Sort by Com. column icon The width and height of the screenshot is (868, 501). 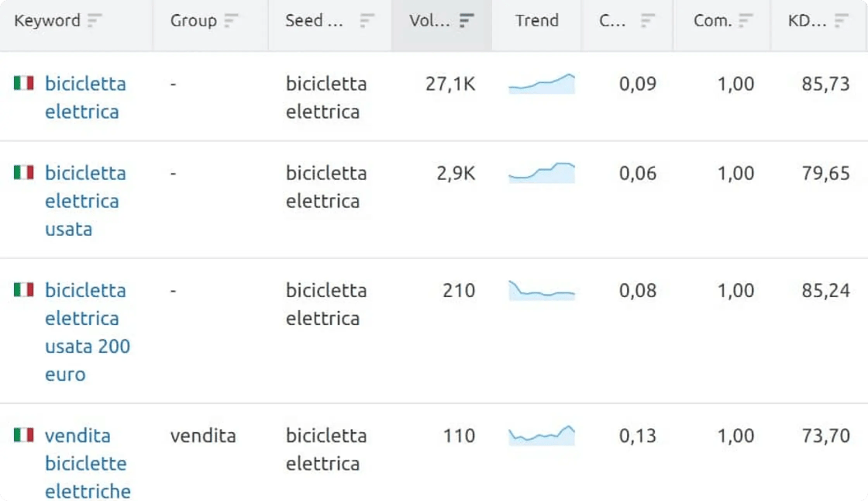pyautogui.click(x=746, y=20)
